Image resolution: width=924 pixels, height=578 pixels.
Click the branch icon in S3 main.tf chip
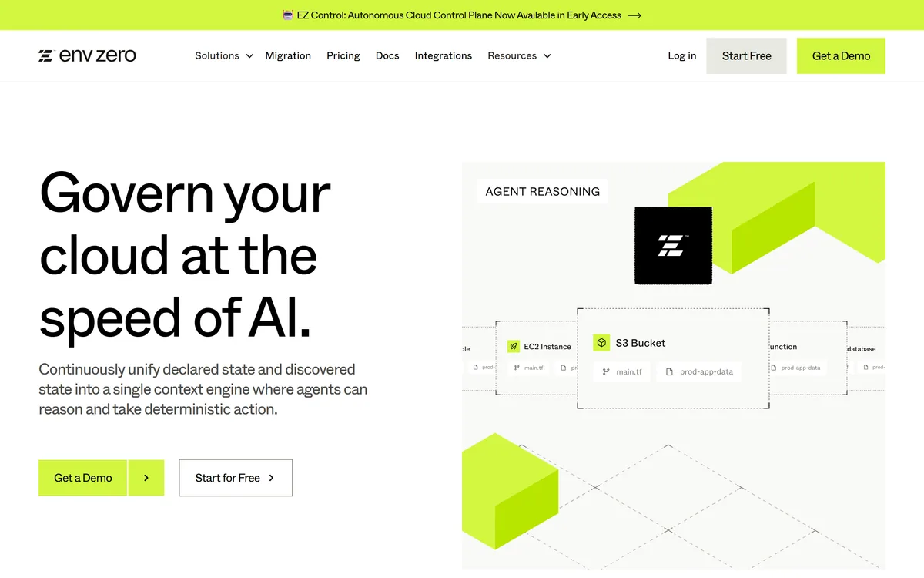tap(606, 371)
